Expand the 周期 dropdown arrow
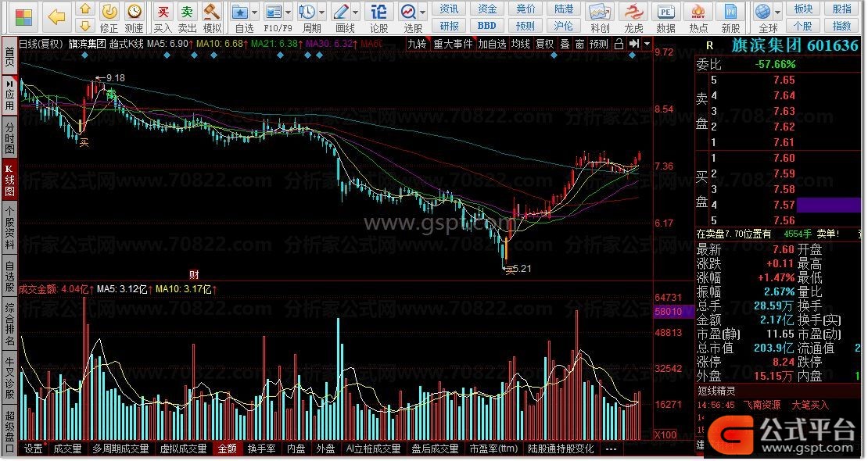The image size is (868, 461). tap(321, 13)
